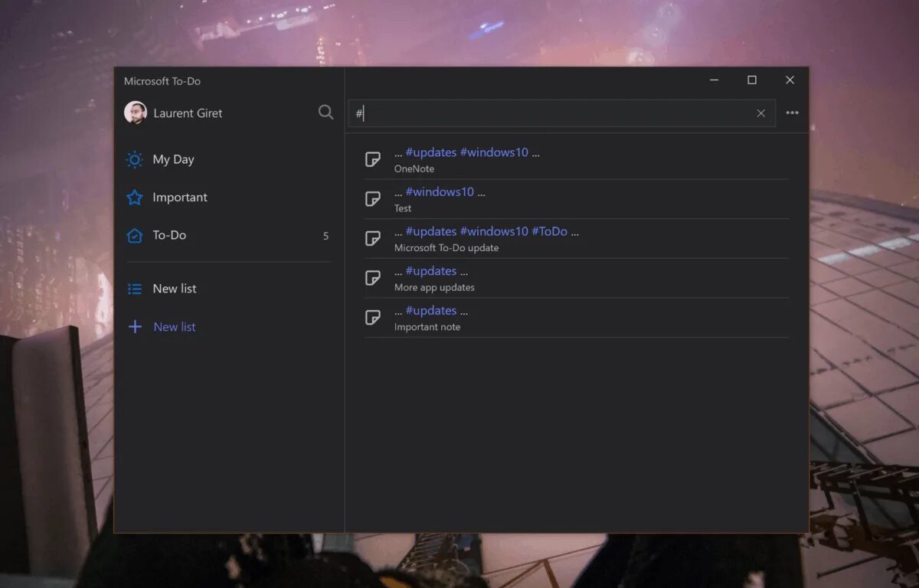Open the To-Do list house icon
This screenshot has width=919, height=588.
point(135,235)
